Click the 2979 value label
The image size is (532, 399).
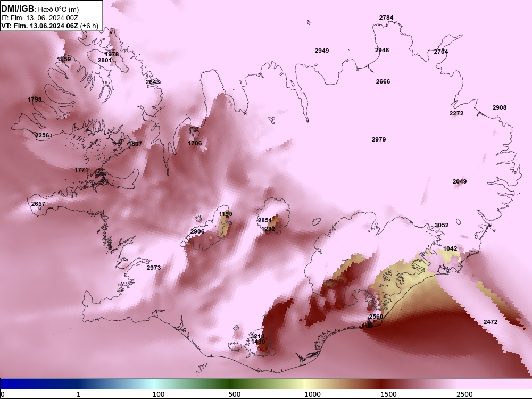pos(378,139)
